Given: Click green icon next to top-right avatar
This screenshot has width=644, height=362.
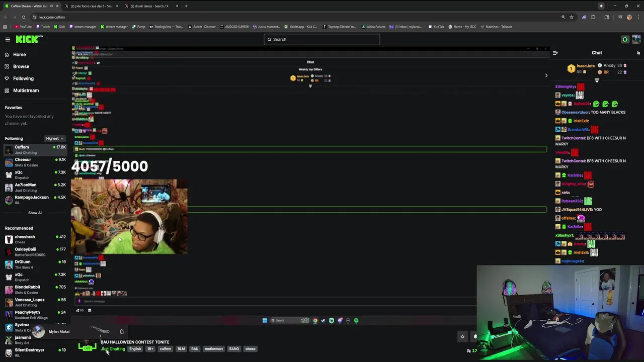Looking at the screenshot, I should pyautogui.click(x=625, y=40).
